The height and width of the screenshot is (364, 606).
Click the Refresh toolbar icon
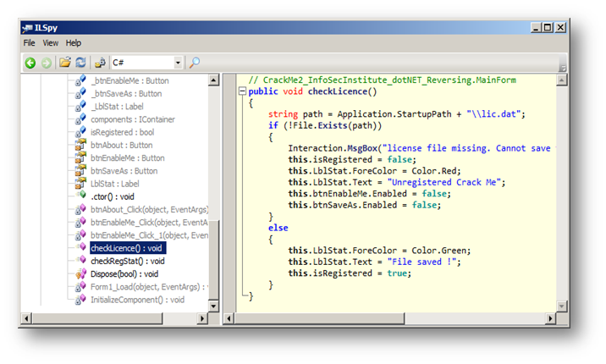point(80,62)
